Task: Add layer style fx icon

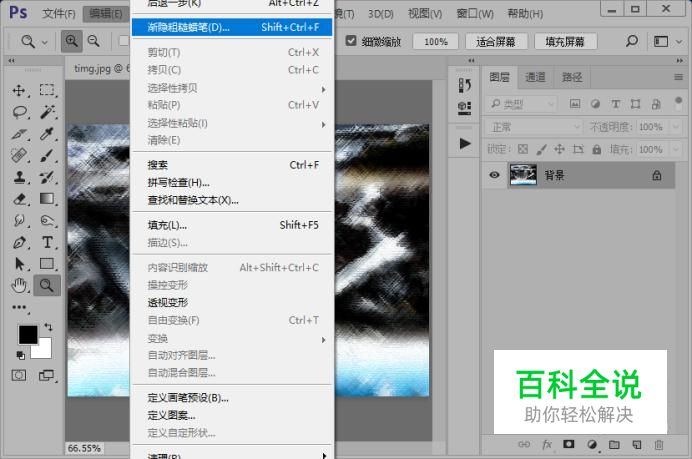Action: 547,444
